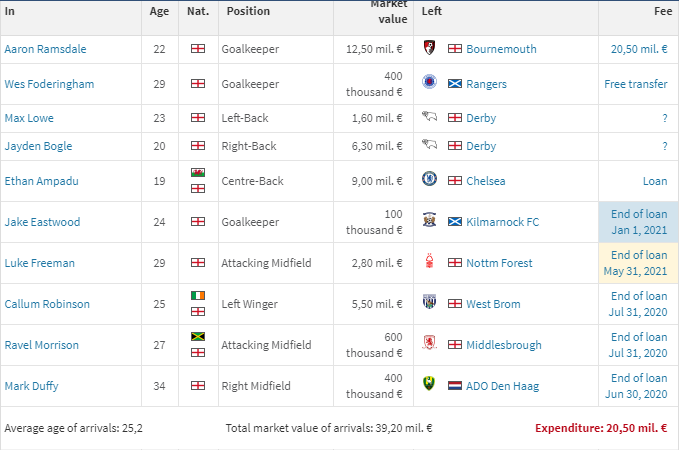Click the Bournemouth club crest icon

[429, 48]
